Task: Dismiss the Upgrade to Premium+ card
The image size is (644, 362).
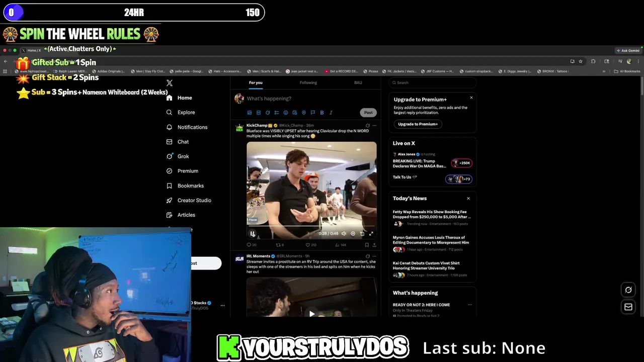Action: click(x=471, y=98)
